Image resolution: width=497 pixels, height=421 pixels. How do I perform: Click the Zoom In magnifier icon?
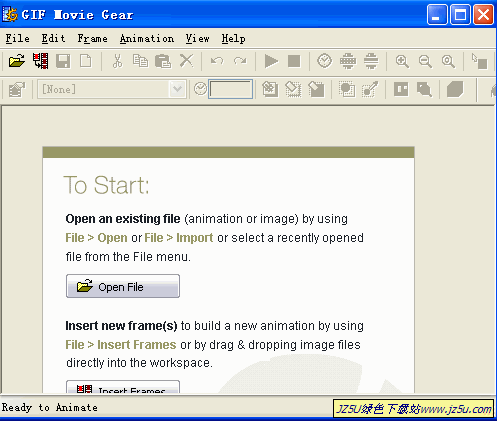tap(402, 62)
